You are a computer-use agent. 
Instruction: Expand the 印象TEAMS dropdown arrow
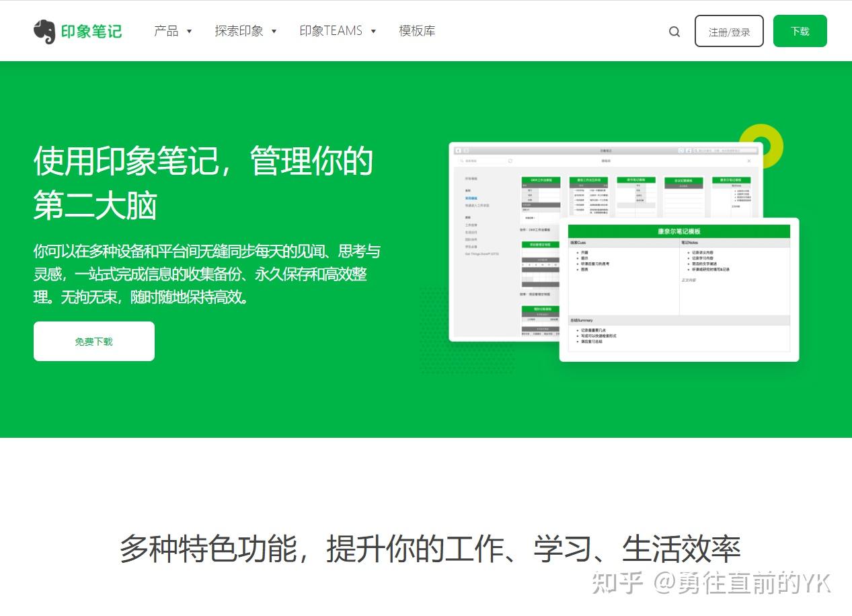click(373, 32)
